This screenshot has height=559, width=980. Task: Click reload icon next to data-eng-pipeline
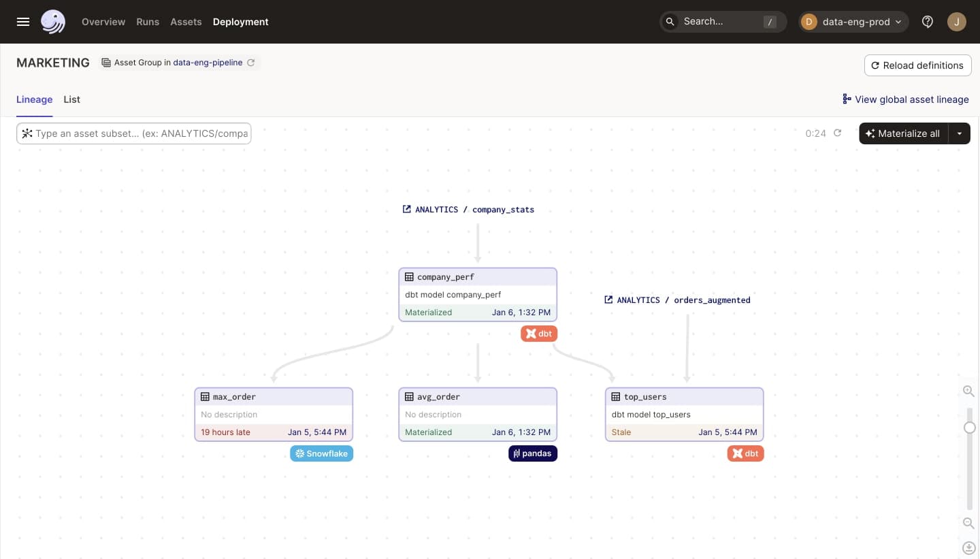coord(251,63)
